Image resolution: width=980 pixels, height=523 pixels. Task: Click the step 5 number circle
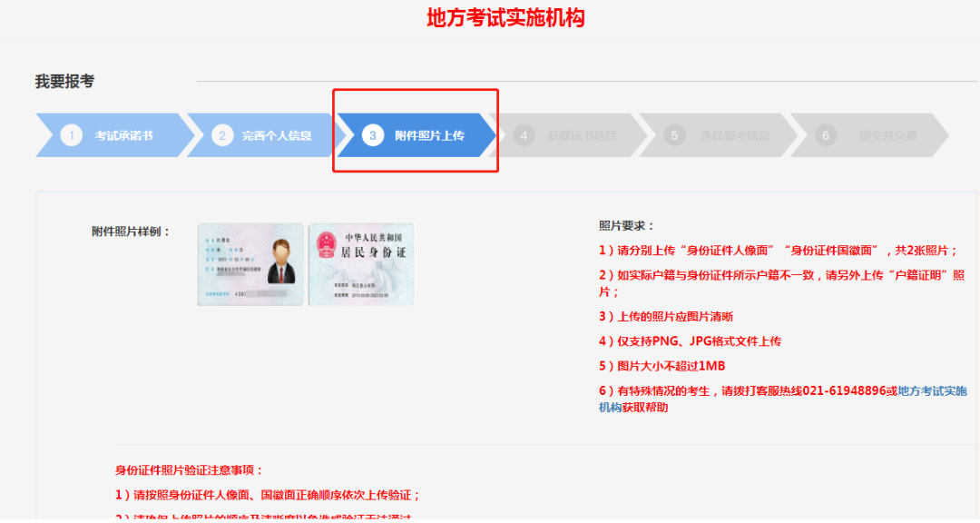673,135
